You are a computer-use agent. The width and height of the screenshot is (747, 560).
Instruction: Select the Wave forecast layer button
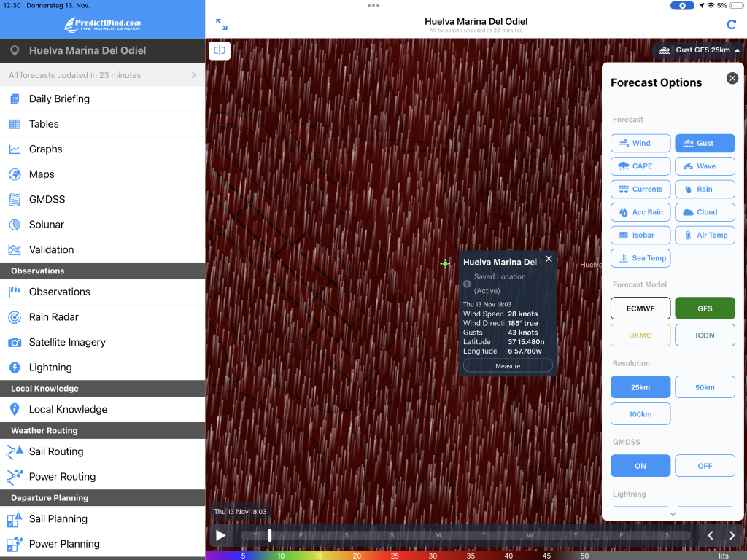(x=705, y=166)
